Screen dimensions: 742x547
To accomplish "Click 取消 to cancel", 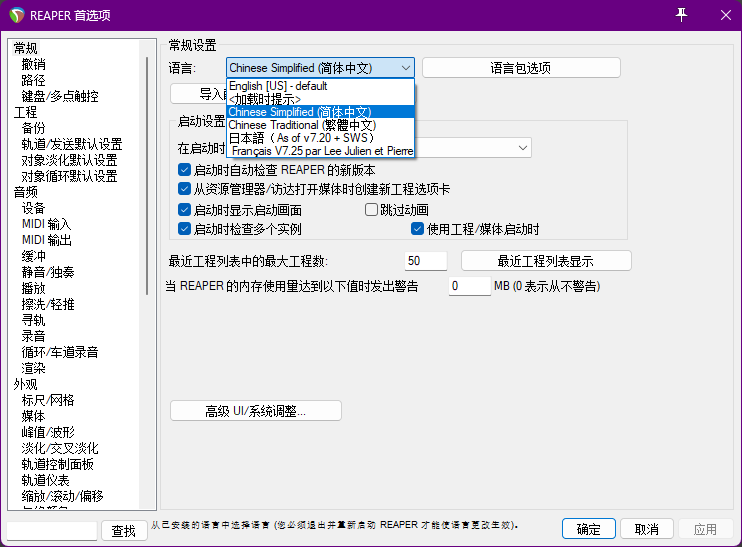I will (x=646, y=529).
